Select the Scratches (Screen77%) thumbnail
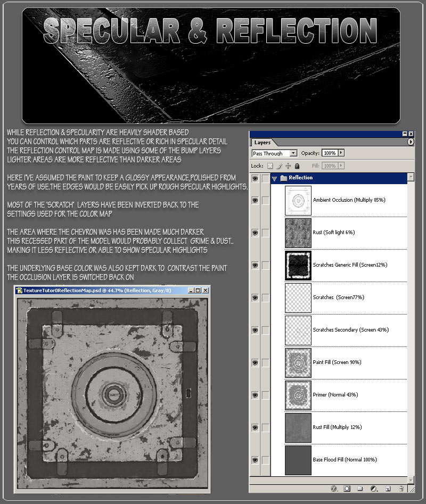Image resolution: width=426 pixels, height=504 pixels. pos(298,298)
